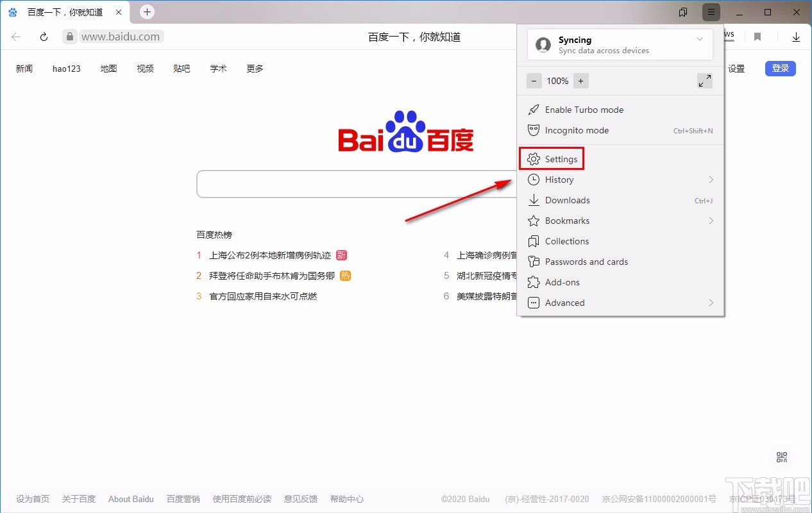Click the Syncing account avatar

543,45
